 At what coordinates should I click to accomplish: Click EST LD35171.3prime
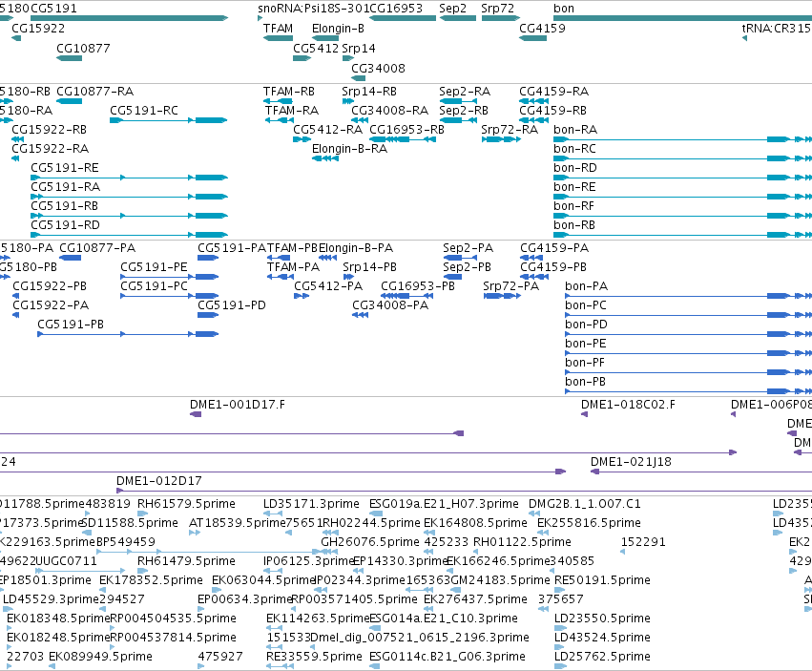pyautogui.click(x=311, y=504)
